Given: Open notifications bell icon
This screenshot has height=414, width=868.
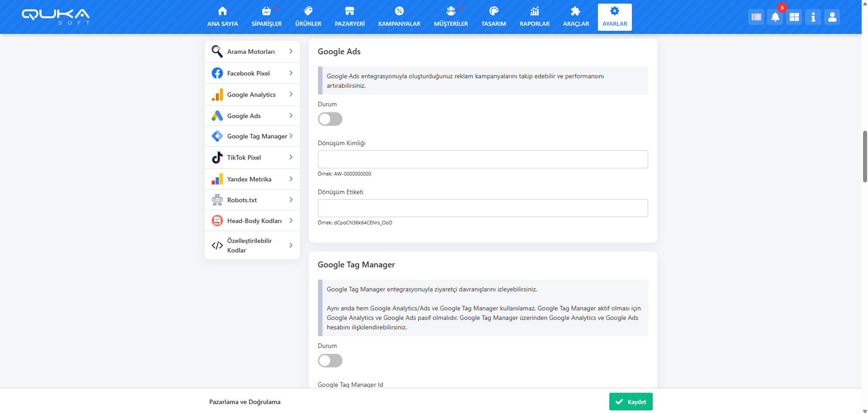Looking at the screenshot, I should 775,17.
